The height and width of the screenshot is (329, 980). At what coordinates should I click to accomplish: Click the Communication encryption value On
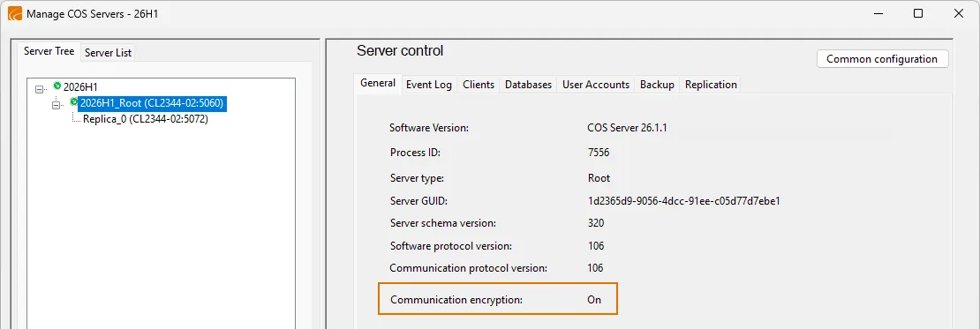(x=594, y=300)
